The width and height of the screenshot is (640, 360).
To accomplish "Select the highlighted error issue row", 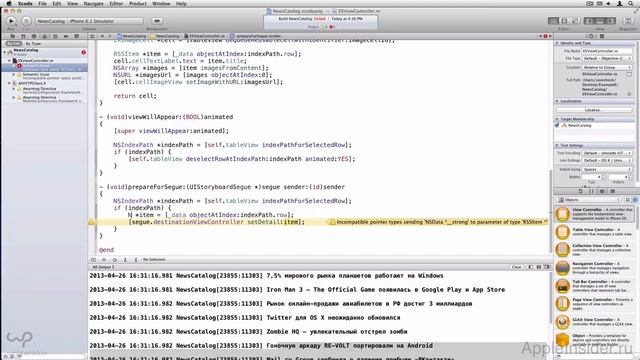I will (x=44, y=67).
